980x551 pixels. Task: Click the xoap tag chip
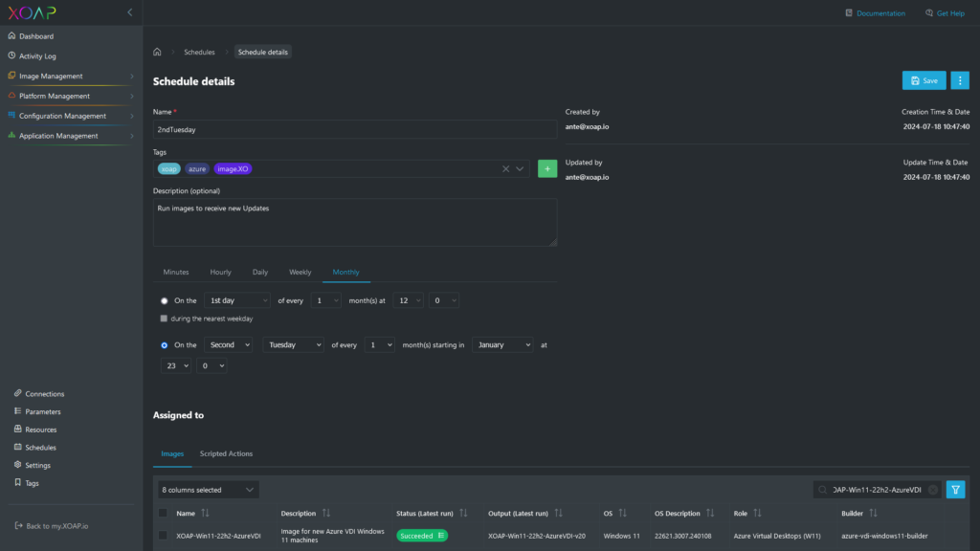(x=168, y=169)
